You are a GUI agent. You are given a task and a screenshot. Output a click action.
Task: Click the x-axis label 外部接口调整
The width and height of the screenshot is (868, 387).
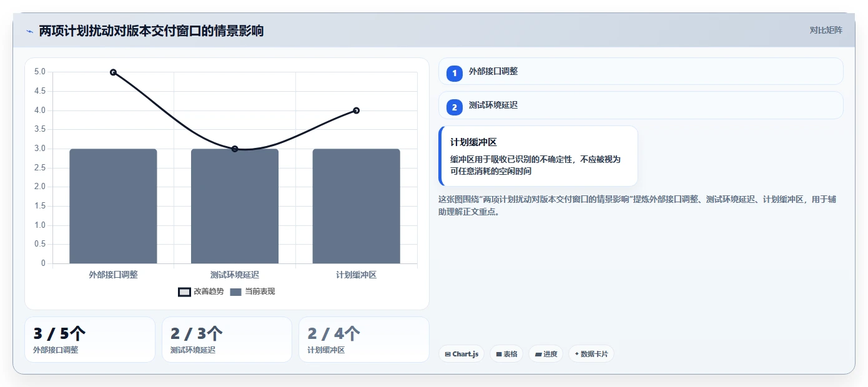point(113,275)
